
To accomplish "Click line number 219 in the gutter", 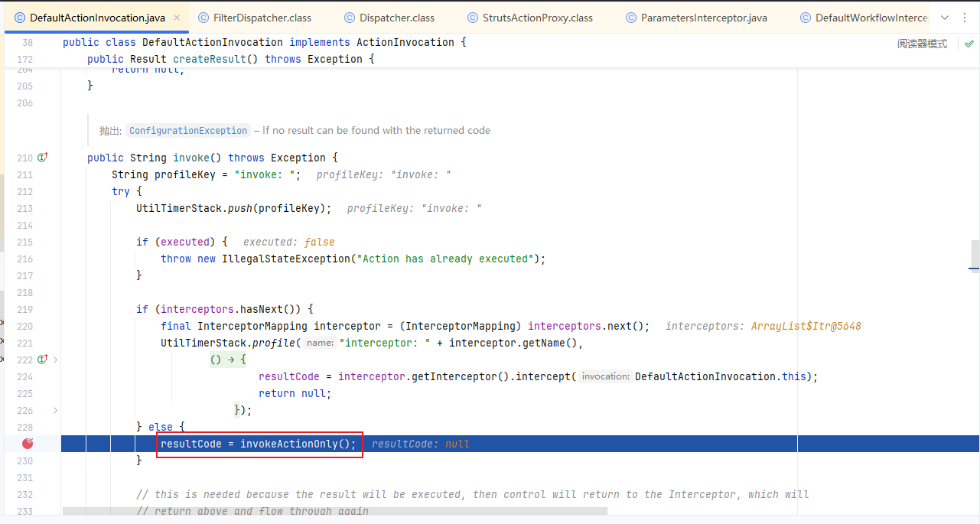I will tap(24, 309).
